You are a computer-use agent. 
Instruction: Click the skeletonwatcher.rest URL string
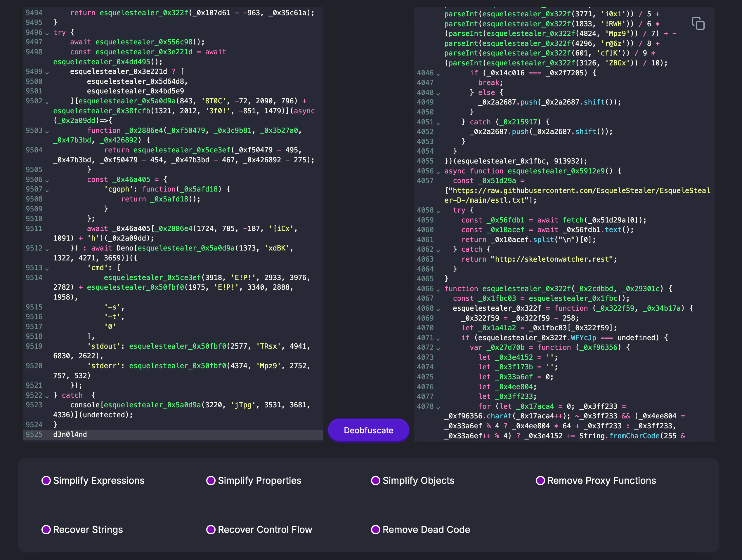click(554, 259)
